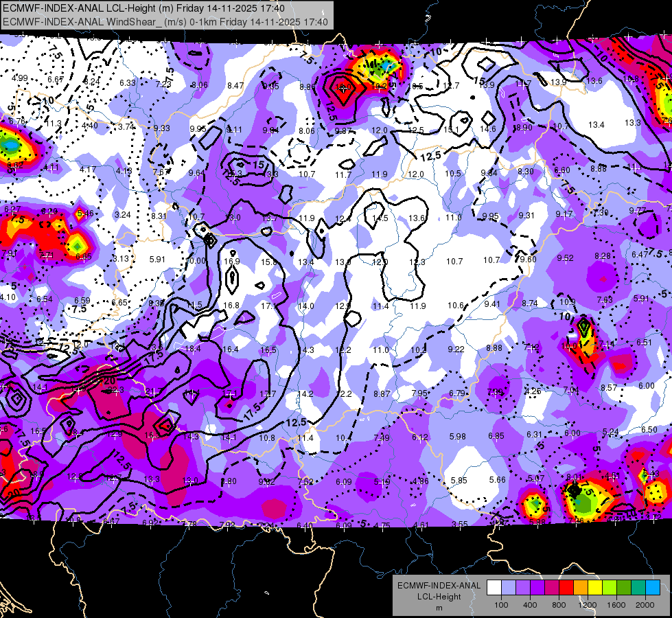The image size is (672, 618).
Task: Click the legend tick label 100
Action: tap(501, 605)
